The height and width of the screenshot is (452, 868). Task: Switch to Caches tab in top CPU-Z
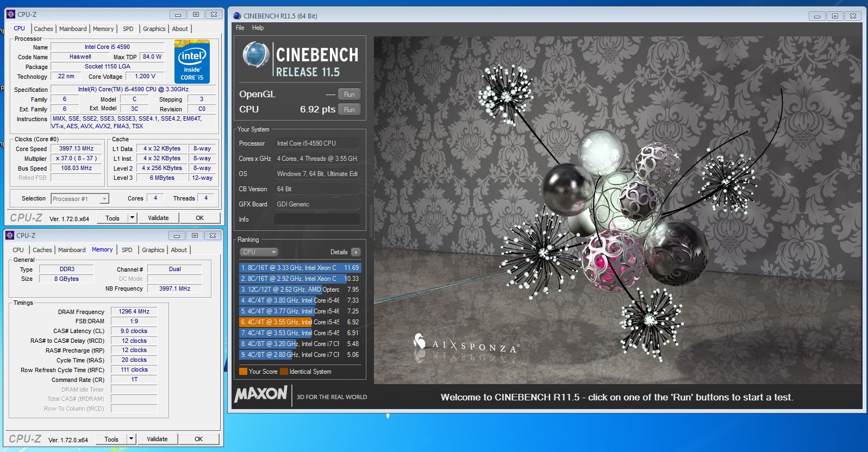[43, 29]
